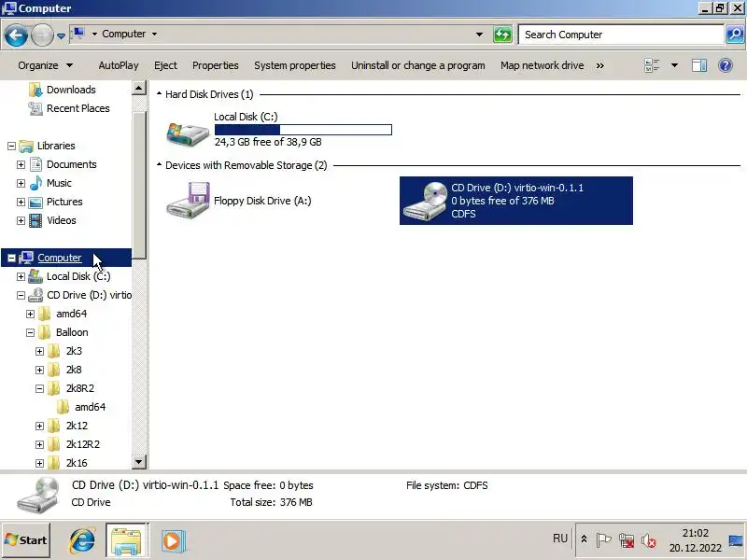
Task: Expand the 2k3 folder node
Action: pyautogui.click(x=39, y=351)
